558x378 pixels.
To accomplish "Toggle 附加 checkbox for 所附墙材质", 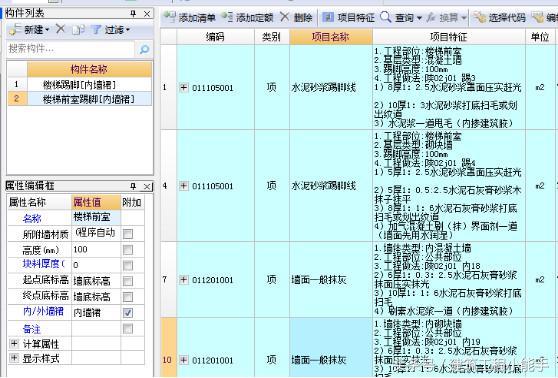I will [128, 234].
